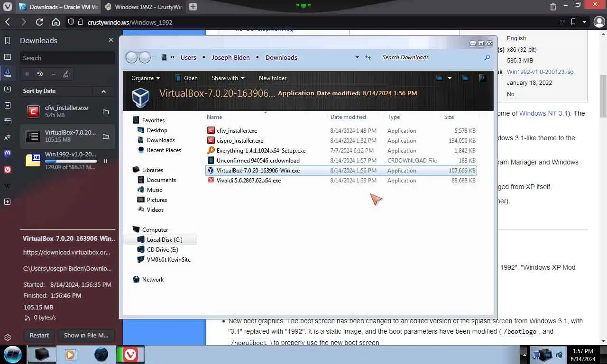Open the Vivaldi main menu icon
607x364 pixels.
point(8,7)
